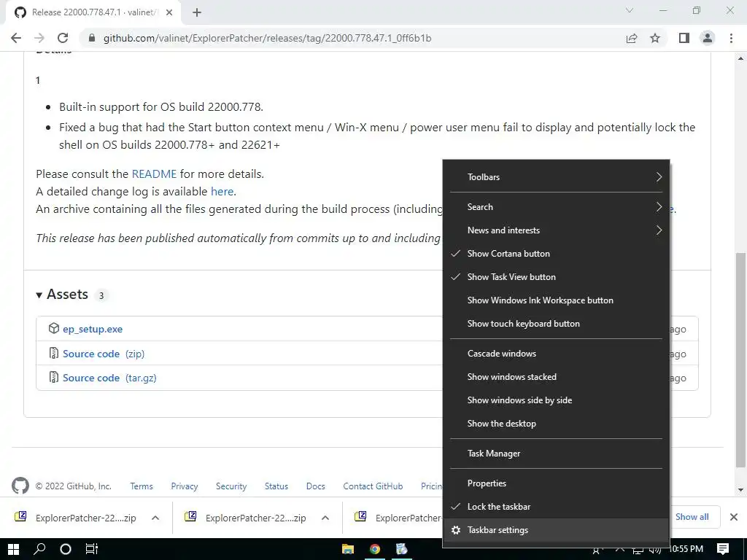Expand the News and interests submenu
747x560 pixels.
tap(556, 230)
